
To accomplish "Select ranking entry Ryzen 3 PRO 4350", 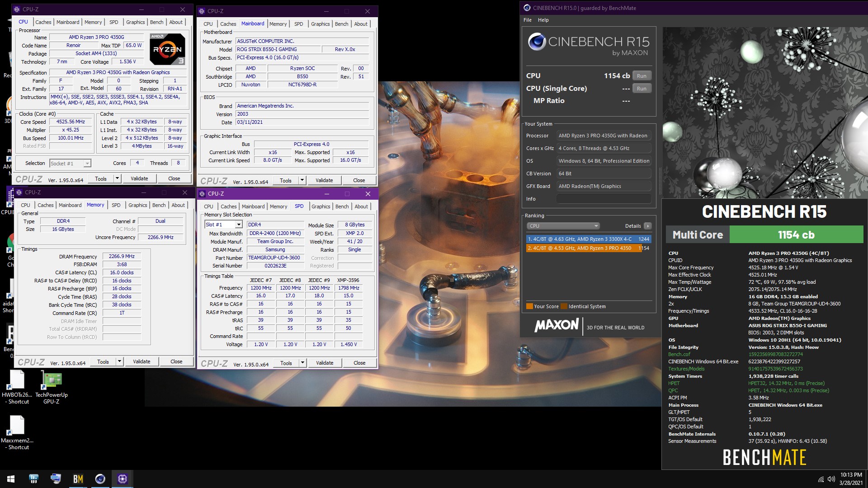I will pyautogui.click(x=589, y=248).
